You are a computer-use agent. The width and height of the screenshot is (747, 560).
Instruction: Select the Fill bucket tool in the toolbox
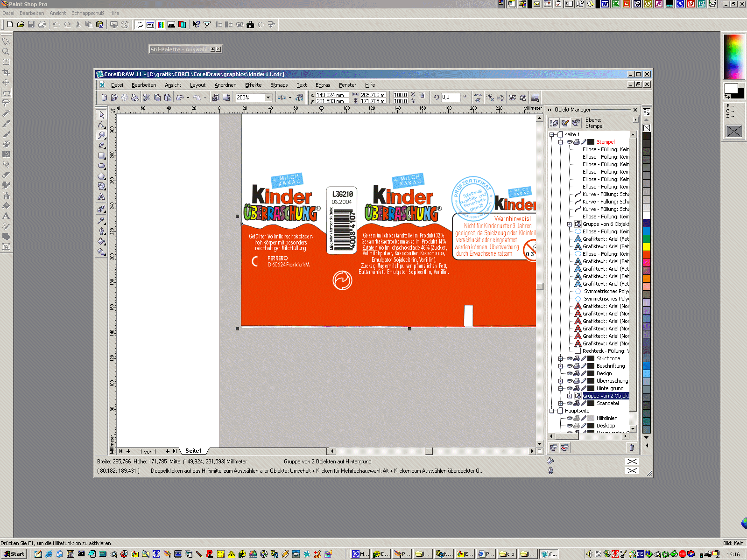[101, 241]
